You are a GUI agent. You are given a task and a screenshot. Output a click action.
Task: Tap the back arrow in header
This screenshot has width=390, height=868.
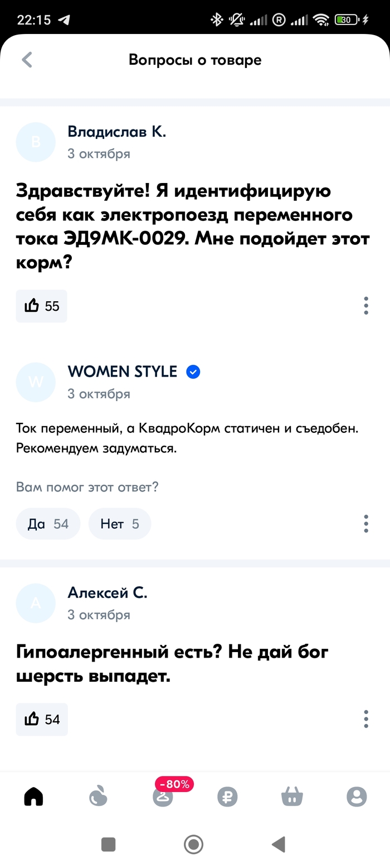click(x=27, y=60)
